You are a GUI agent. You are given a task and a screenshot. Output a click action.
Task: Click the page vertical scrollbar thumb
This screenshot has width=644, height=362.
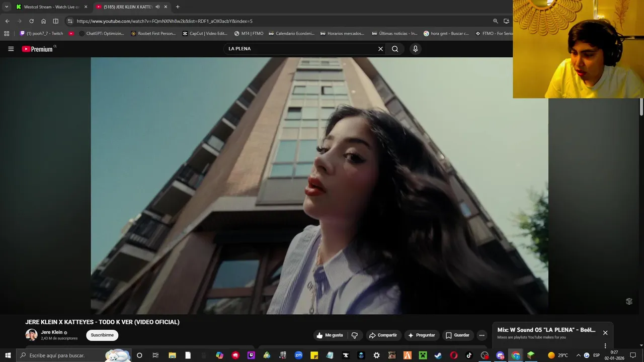coord(641,107)
